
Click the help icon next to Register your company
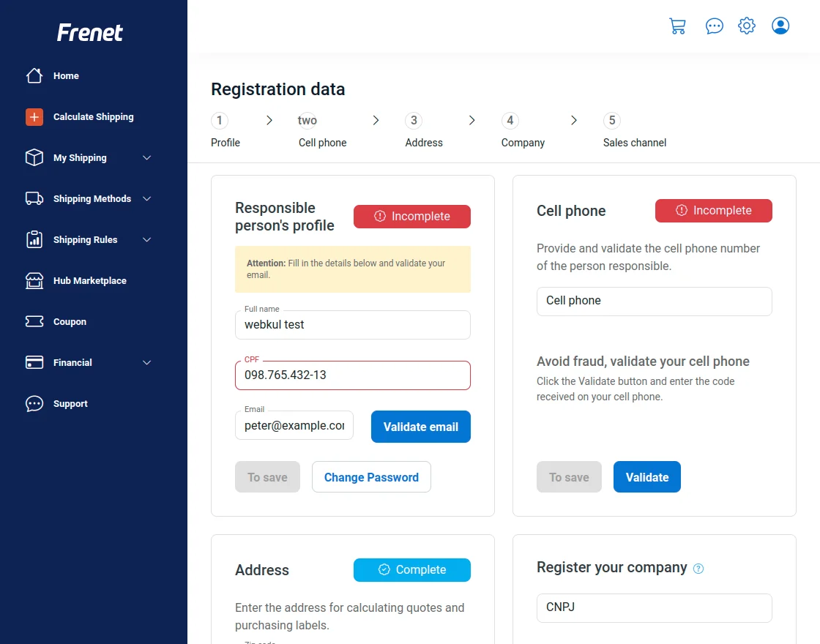(x=698, y=569)
